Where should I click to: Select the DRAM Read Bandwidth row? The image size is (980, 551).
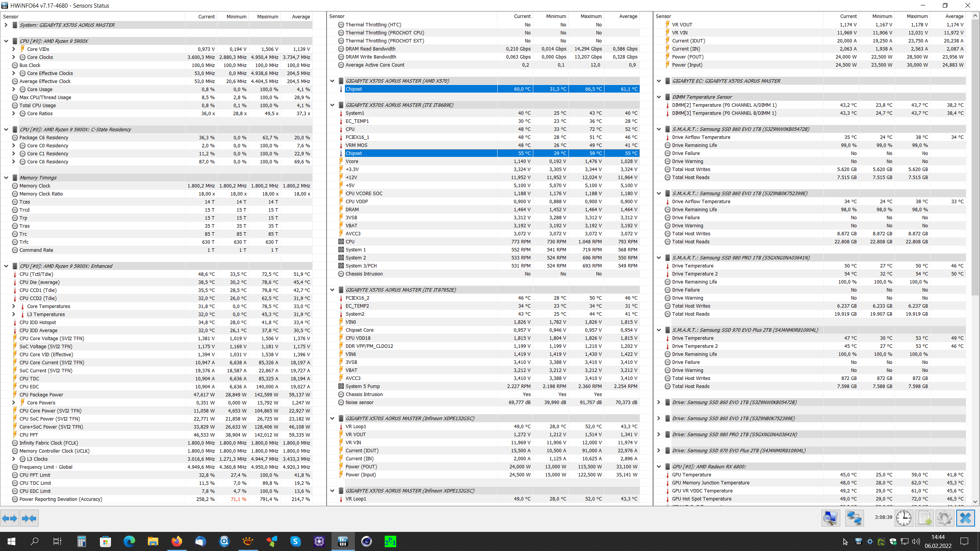click(x=483, y=49)
